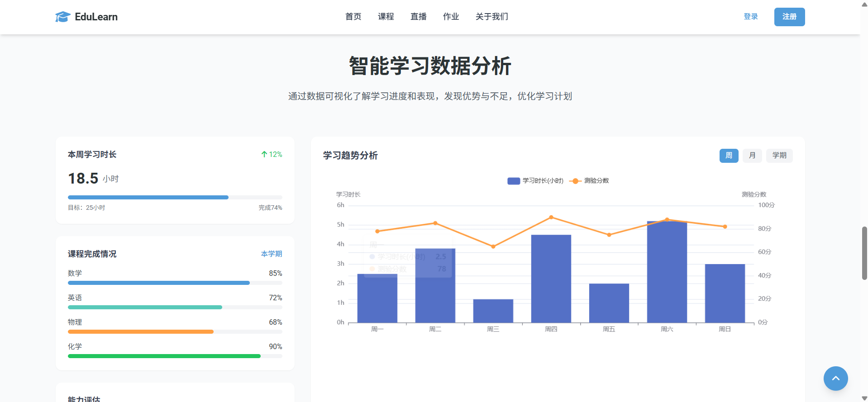Click the 登录 link

750,17
